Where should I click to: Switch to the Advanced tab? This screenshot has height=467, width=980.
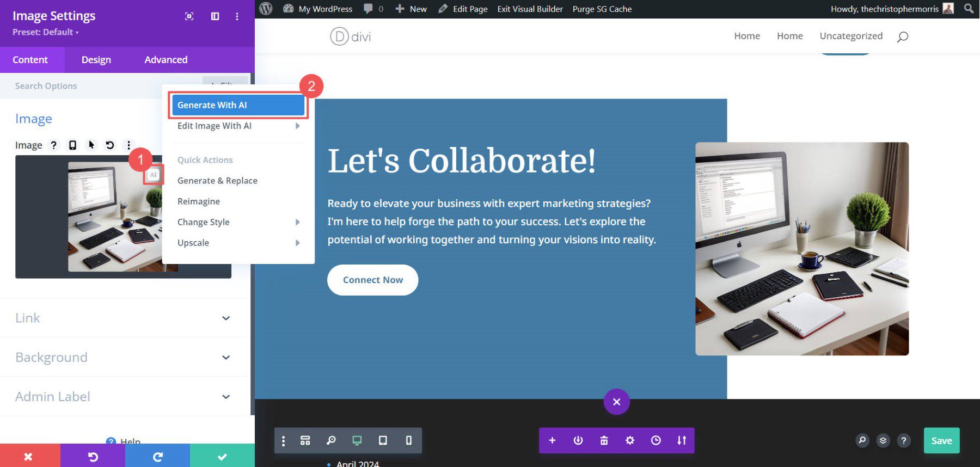coord(166,59)
